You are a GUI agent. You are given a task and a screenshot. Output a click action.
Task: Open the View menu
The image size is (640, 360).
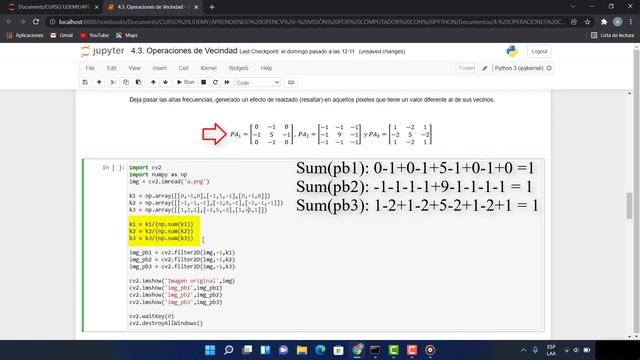(x=134, y=68)
